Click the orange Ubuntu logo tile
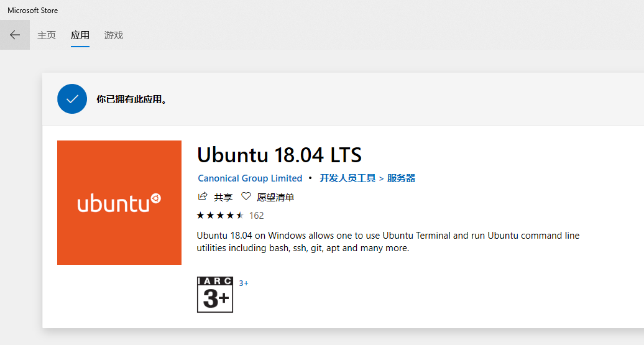This screenshot has width=644, height=345. coord(119,203)
